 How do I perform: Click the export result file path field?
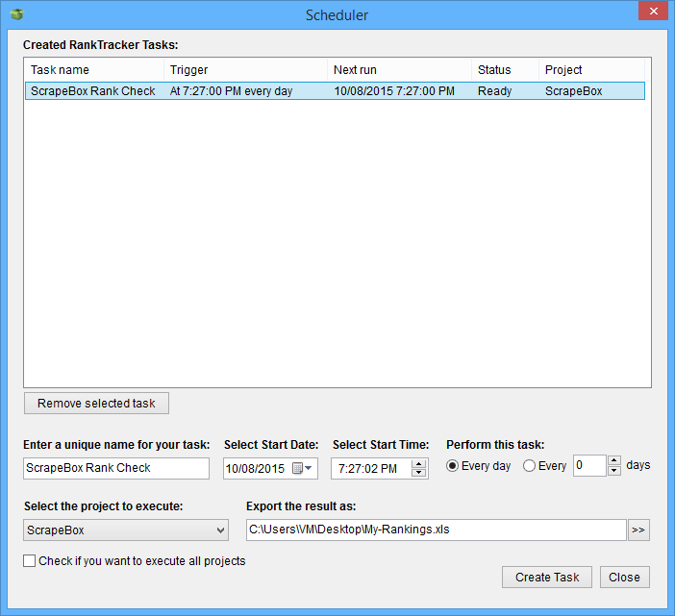[x=435, y=530]
